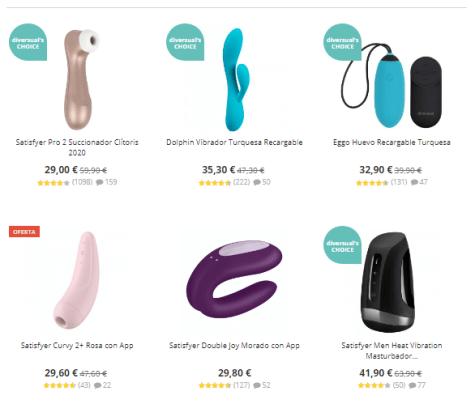
Task: Open the Satisfyer Men Heat Vibration image
Action: tap(388, 282)
